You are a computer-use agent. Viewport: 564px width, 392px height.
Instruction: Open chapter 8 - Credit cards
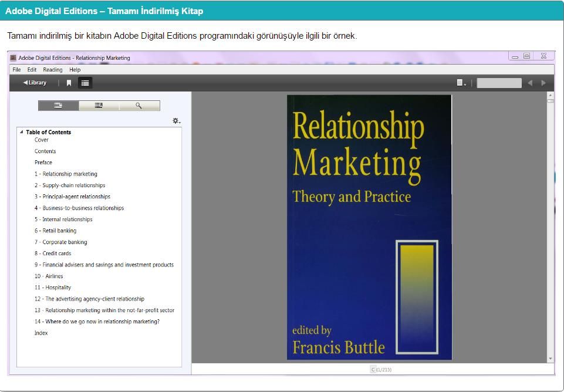click(53, 254)
